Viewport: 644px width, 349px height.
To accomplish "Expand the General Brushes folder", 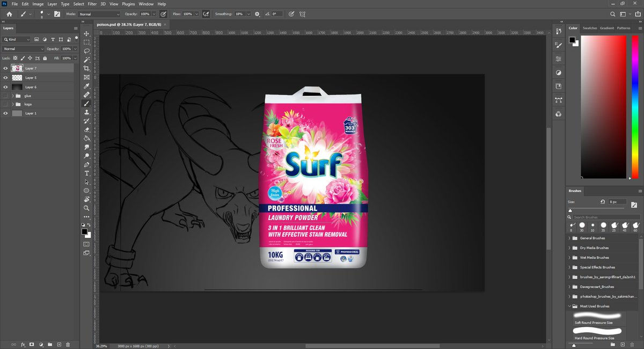I will click(x=569, y=238).
